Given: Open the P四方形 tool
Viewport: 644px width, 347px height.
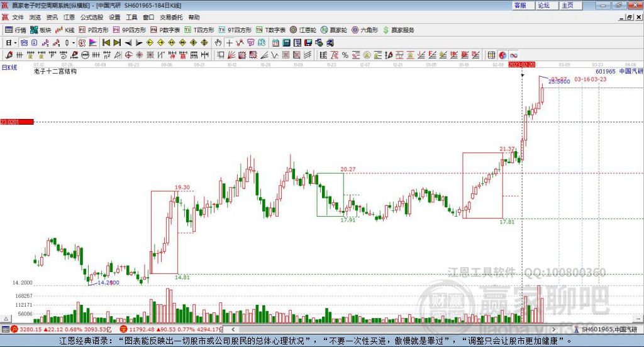Looking at the screenshot, I should click(94, 30).
